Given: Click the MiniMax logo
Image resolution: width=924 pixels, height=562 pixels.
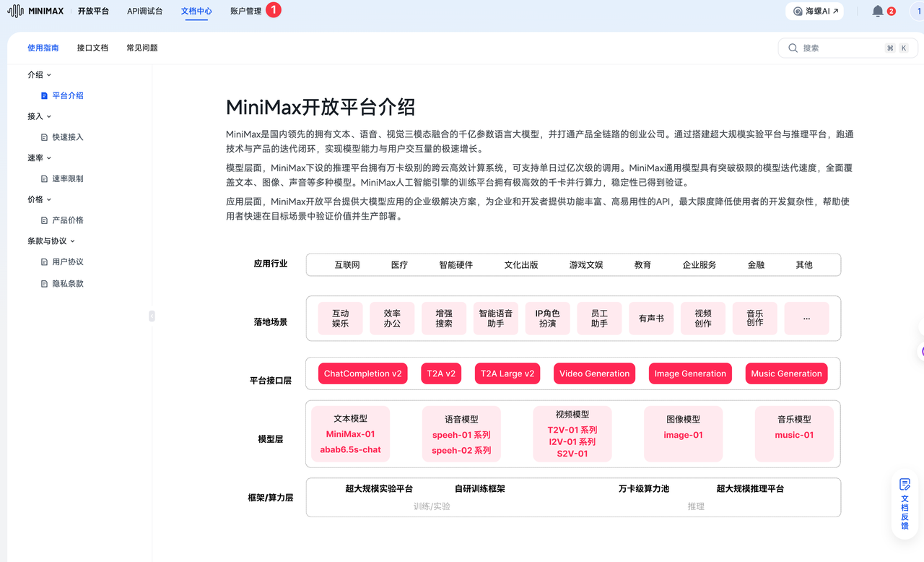Looking at the screenshot, I should click(37, 12).
